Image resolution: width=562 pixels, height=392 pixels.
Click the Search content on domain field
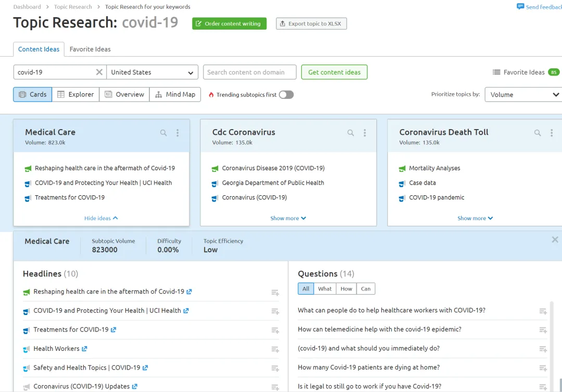pos(250,72)
